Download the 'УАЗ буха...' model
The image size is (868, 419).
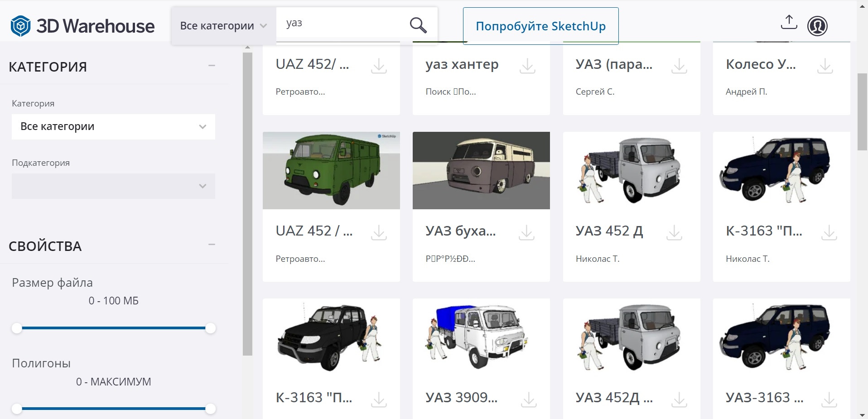[527, 233]
